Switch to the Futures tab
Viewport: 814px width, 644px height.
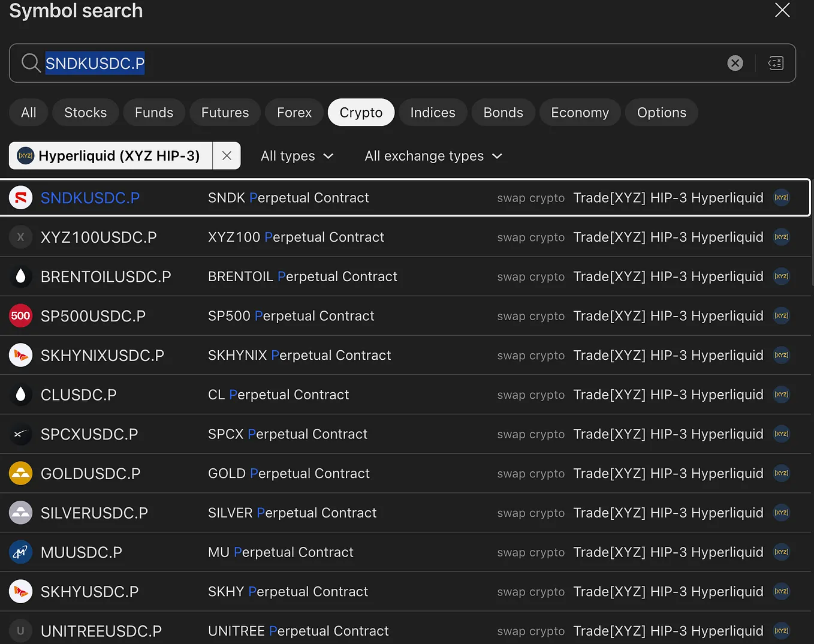225,113
